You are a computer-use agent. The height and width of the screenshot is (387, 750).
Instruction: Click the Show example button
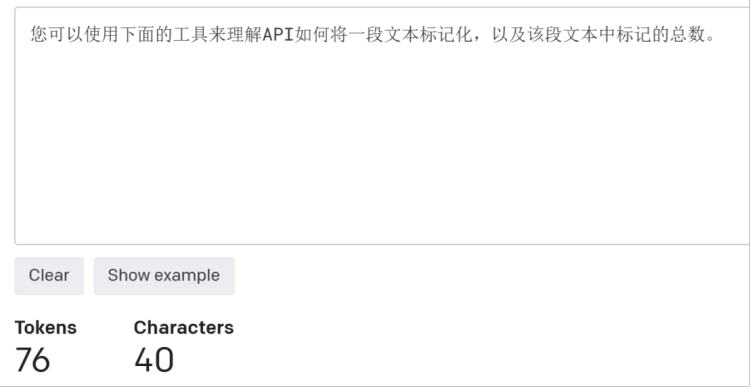pos(164,276)
